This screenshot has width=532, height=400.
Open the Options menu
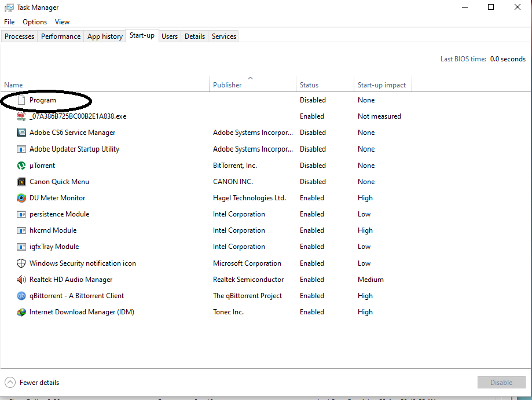coord(35,22)
